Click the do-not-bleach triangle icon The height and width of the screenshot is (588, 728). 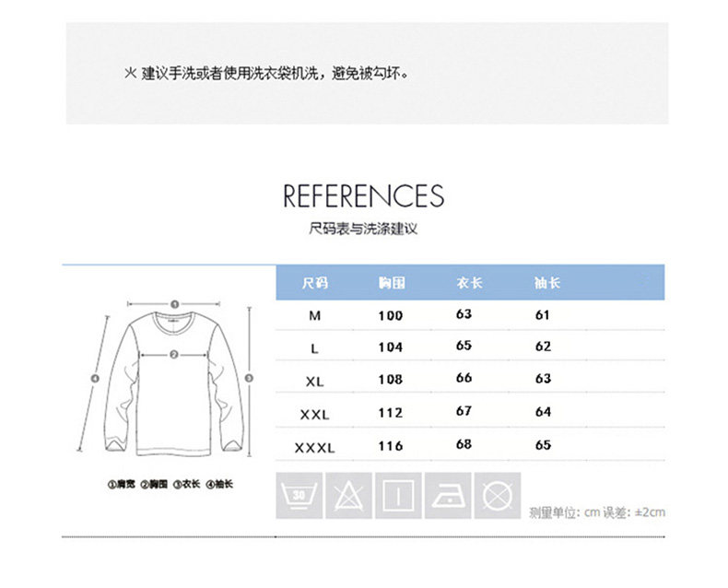coord(348,496)
